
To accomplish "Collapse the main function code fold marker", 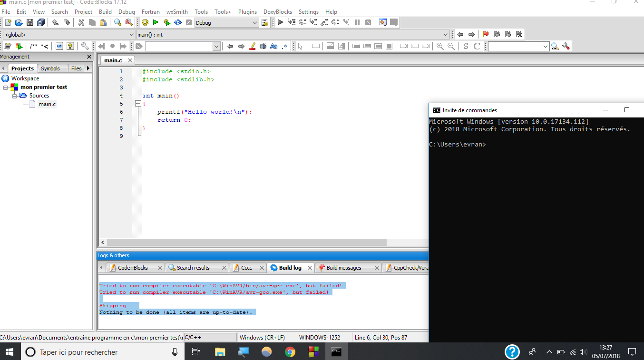I will 137,103.
